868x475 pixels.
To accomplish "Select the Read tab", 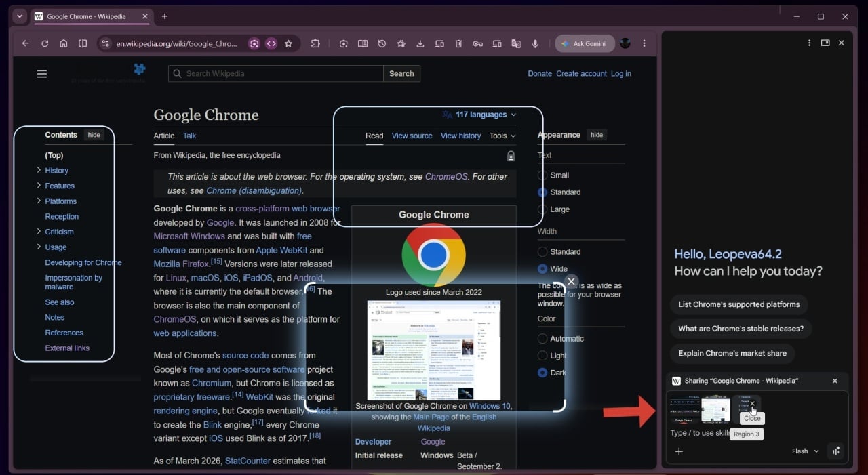I will click(x=374, y=136).
